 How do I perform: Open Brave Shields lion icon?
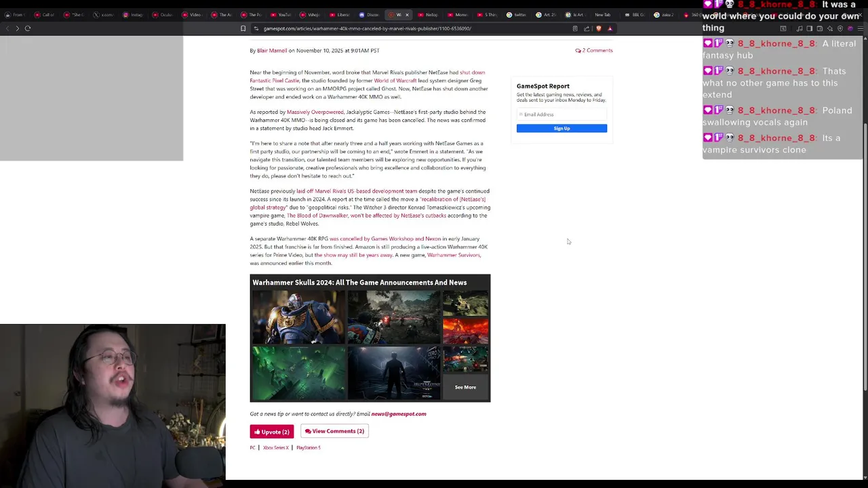pos(599,28)
